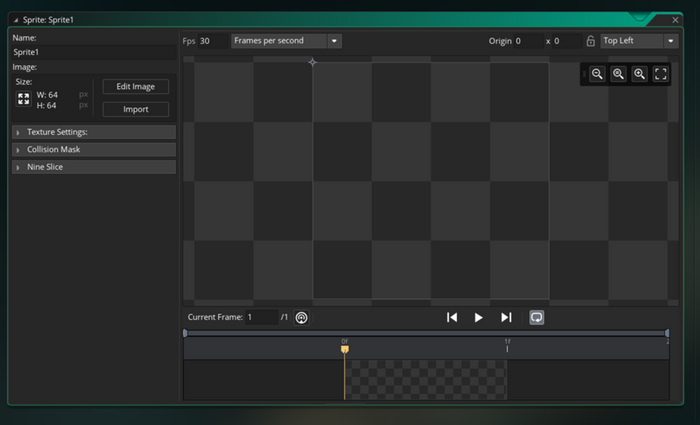Toggle the broadcast message icon next to frame count
The width and height of the screenshot is (700, 425).
click(x=301, y=317)
